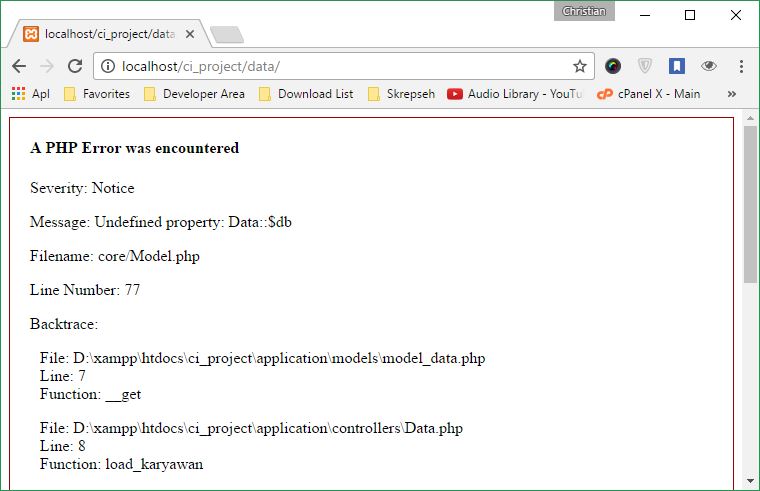Click the 'Backtrace:' label
The height and width of the screenshot is (491, 760).
tap(63, 324)
